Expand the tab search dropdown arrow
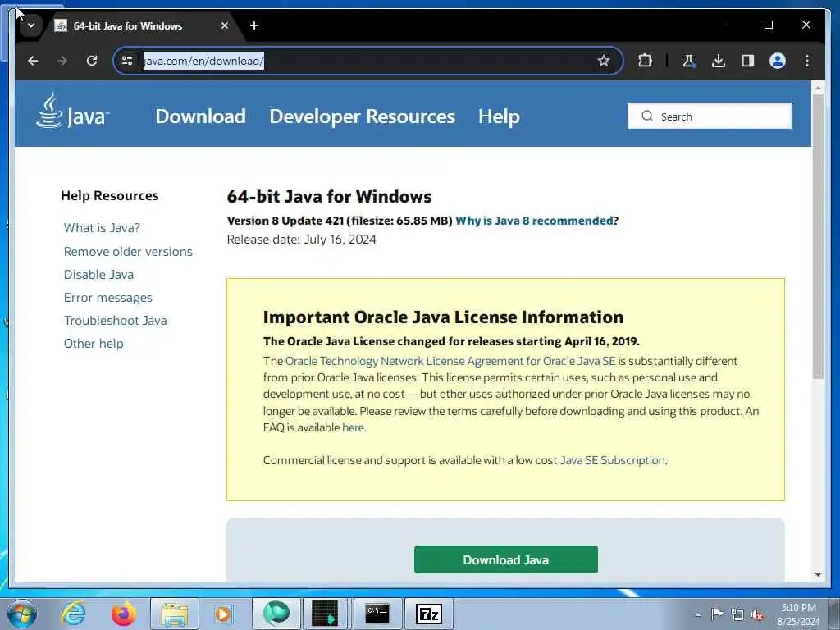This screenshot has height=630, width=840. coord(31,25)
